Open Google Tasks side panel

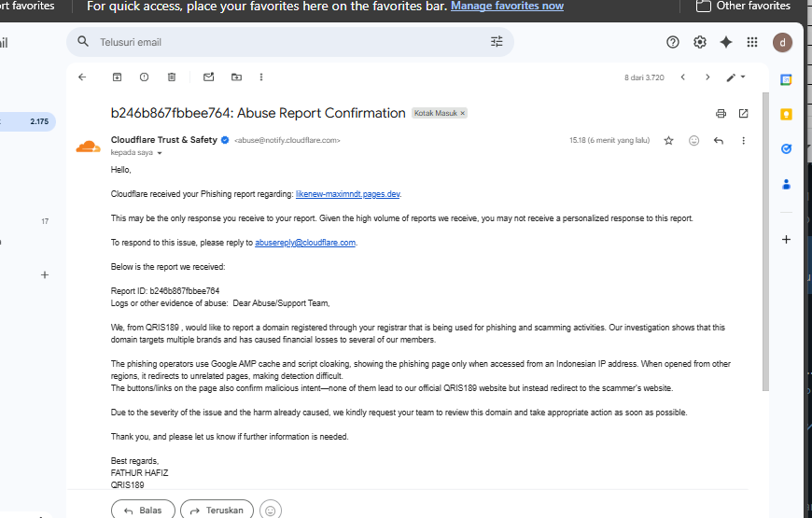[786, 149]
